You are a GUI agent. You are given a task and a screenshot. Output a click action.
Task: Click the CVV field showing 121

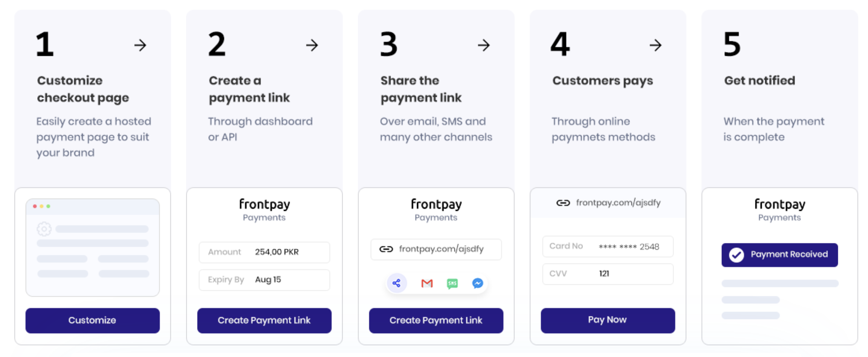[608, 274]
